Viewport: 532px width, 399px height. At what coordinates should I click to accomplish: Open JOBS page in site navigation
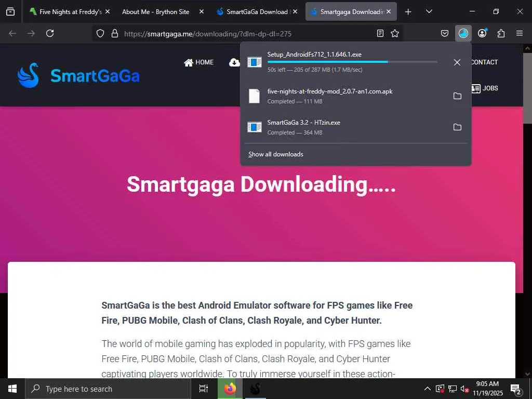point(485,88)
